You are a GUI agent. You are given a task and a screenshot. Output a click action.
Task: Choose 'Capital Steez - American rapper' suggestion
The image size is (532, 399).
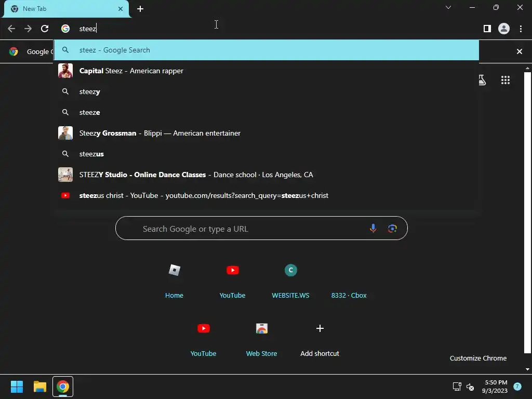coord(267,71)
